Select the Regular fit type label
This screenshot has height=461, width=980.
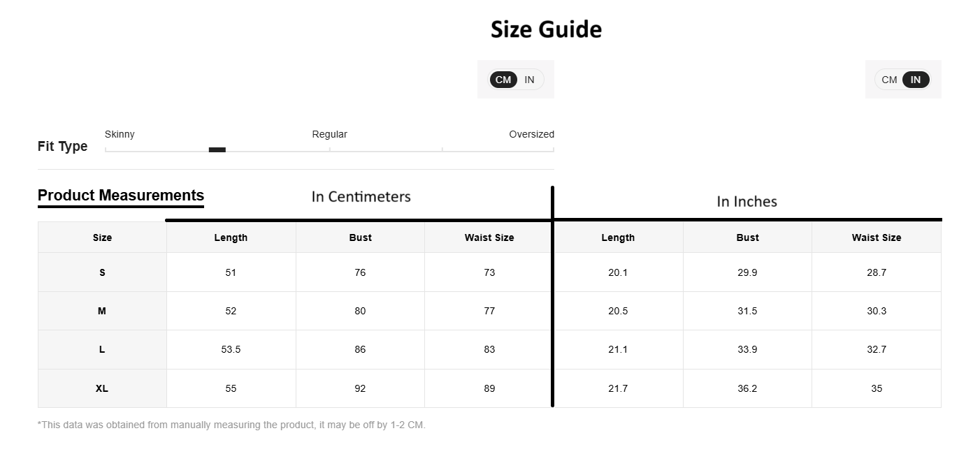[x=329, y=134]
